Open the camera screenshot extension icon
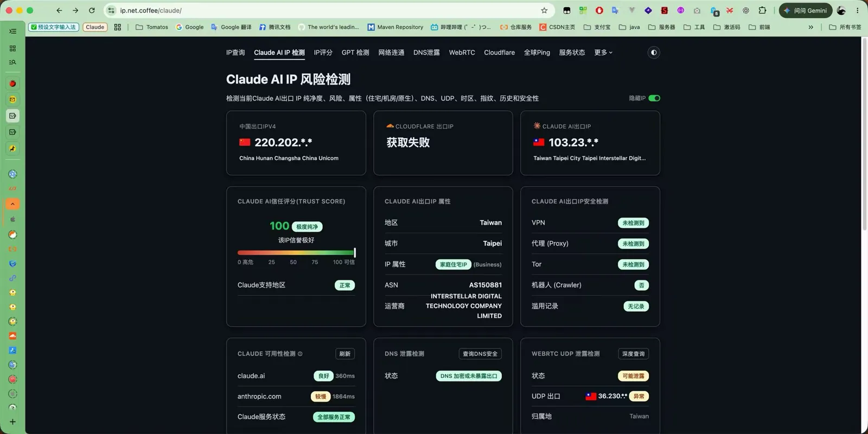This screenshot has height=434, width=868. coord(697,10)
